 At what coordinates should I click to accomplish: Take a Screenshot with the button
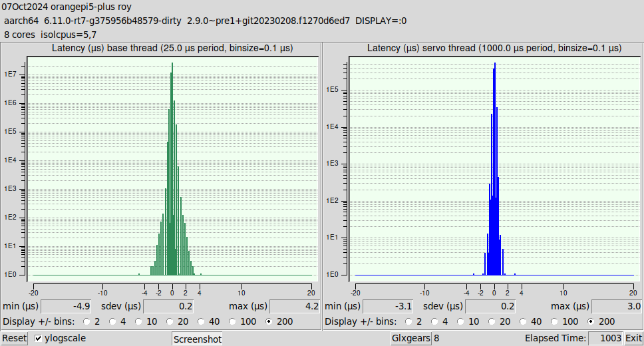(x=197, y=339)
